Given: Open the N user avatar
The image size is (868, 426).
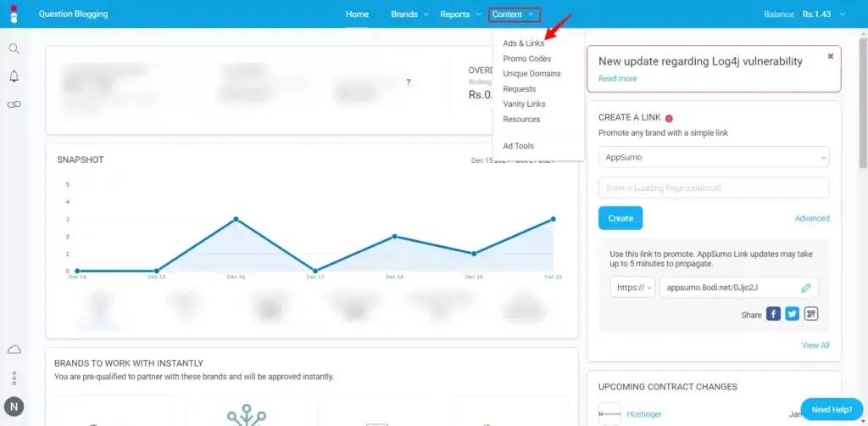Looking at the screenshot, I should point(14,407).
